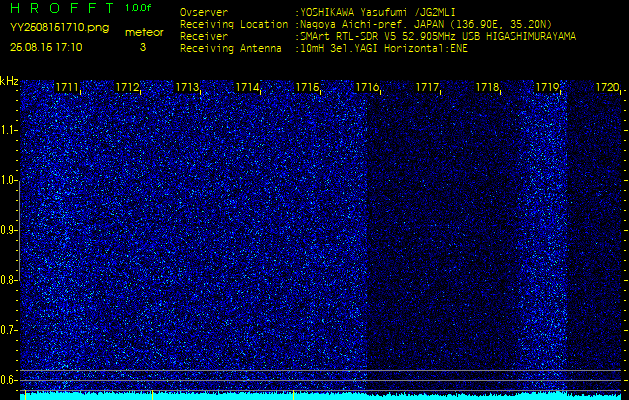Viewport: 629px width, 400px height.
Task: Click receiver value SMArt RTL-SDR V5 52.905MHz
Action: (378, 37)
